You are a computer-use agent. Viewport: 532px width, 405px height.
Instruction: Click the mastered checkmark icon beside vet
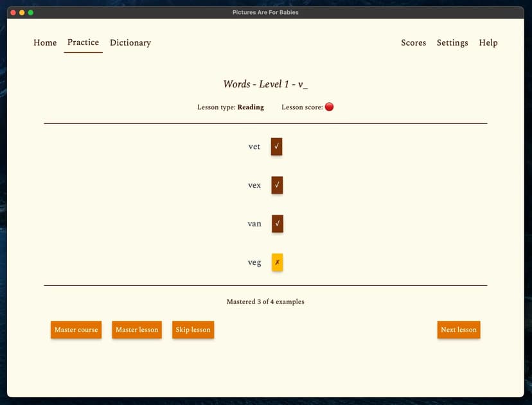click(x=276, y=147)
